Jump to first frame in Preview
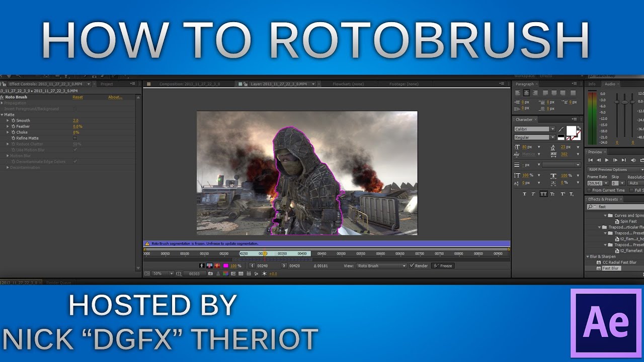 [x=591, y=160]
